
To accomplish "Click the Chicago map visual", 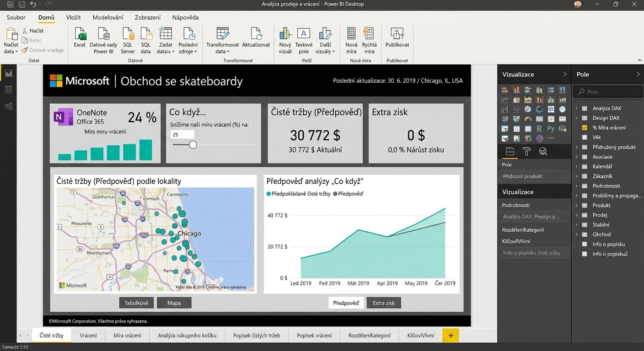I will (x=155, y=239).
